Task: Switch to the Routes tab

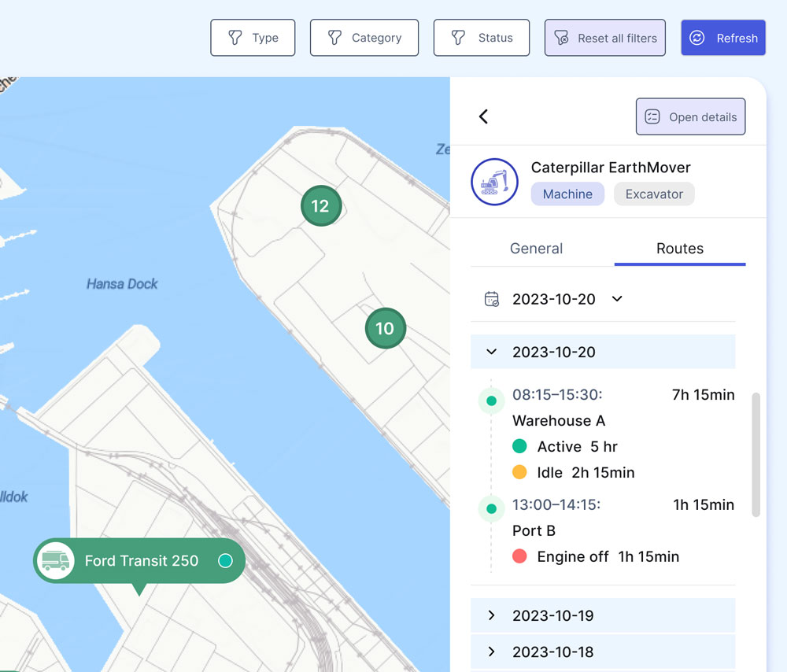Action: point(679,249)
